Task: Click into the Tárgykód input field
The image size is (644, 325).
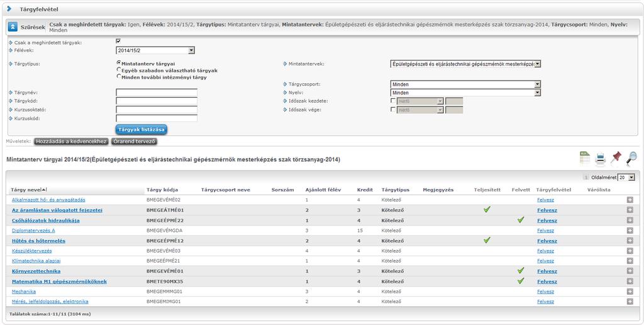Action: coord(157,101)
